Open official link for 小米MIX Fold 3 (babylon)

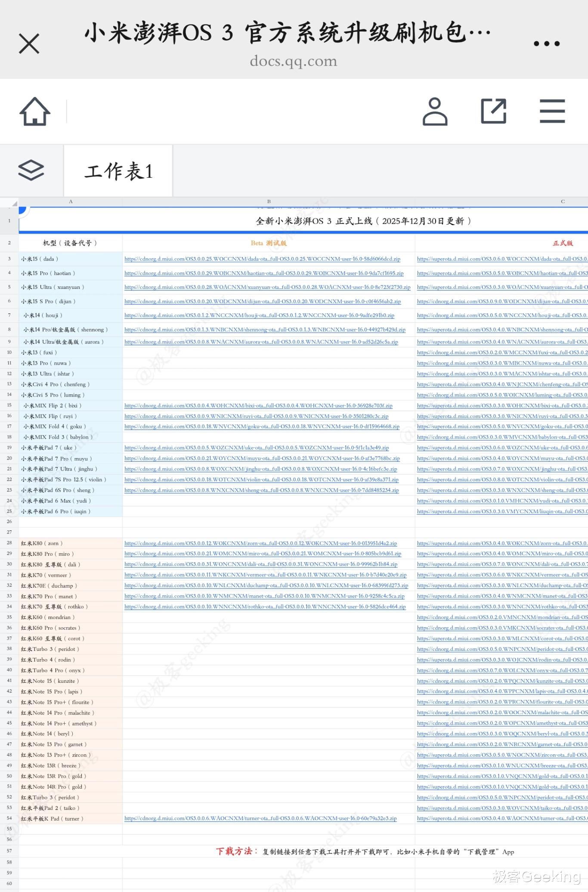(502, 437)
